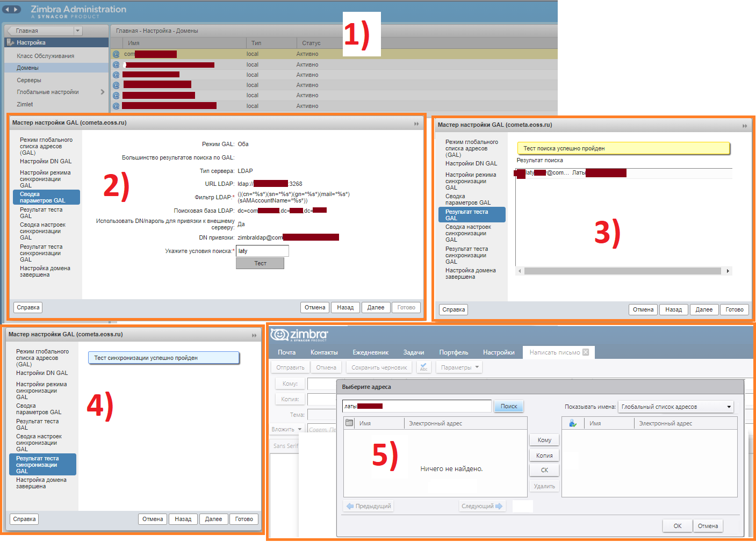Click the Кому button between the address lists
The width and height of the screenshot is (756, 542).
point(544,440)
